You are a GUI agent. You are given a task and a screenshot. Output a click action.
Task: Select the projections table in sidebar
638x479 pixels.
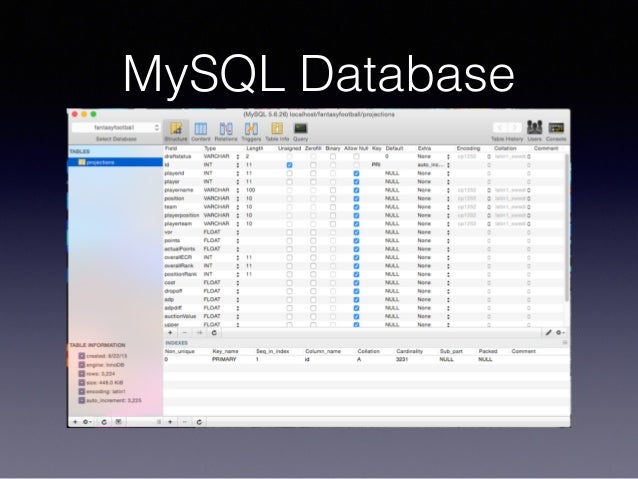pyautogui.click(x=116, y=162)
